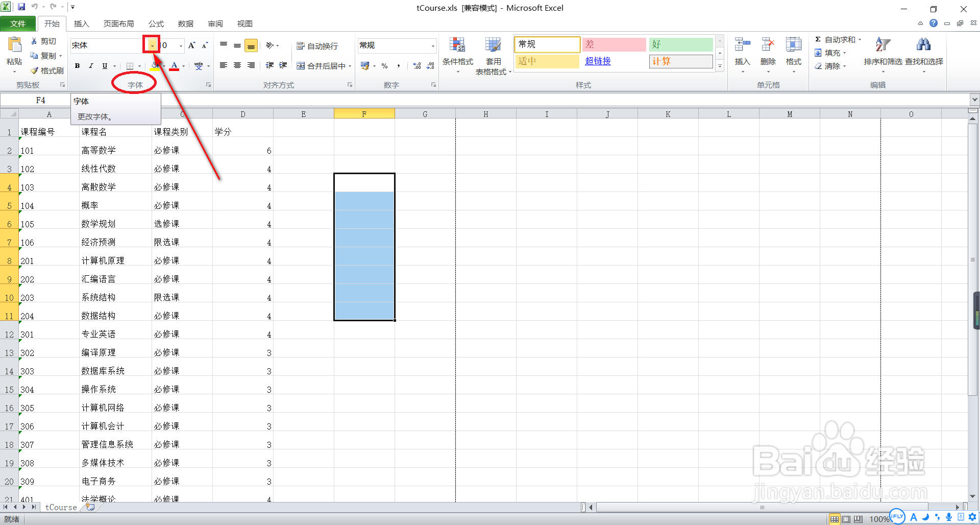Toggle Underline formatting

click(105, 66)
